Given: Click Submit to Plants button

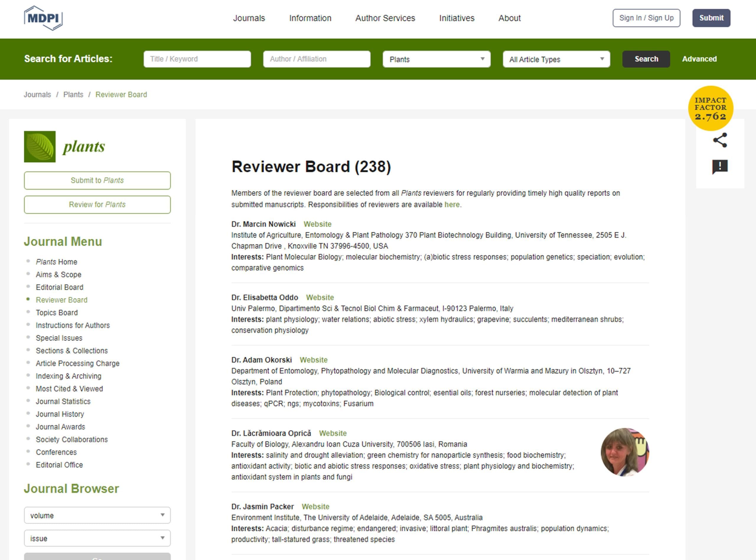Looking at the screenshot, I should 97,180.
